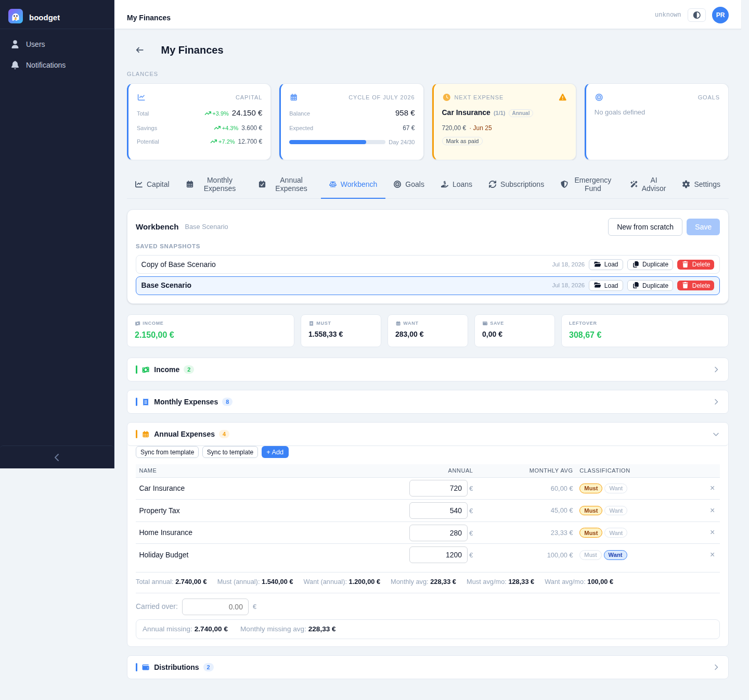Delete the Copy of Base Scenario snapshot

(x=695, y=264)
